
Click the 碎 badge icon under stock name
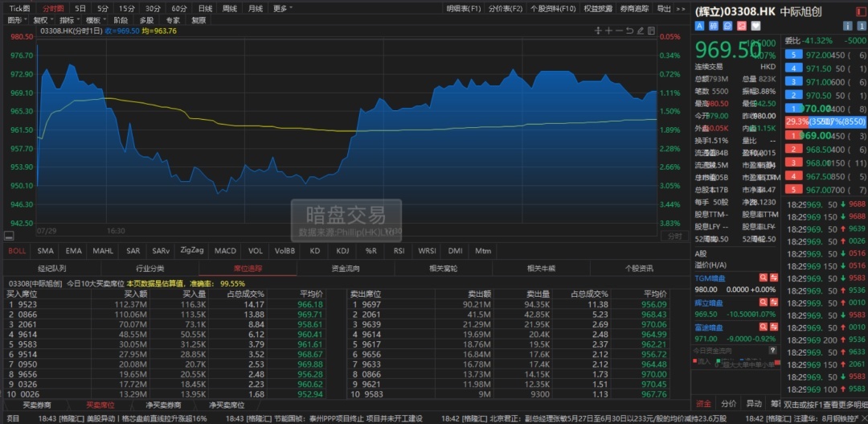(x=714, y=26)
